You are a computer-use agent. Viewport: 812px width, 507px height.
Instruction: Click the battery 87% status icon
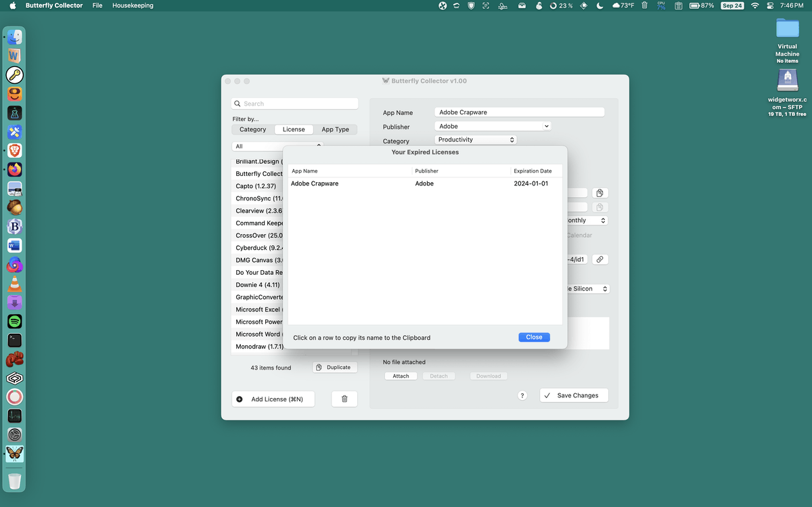pyautogui.click(x=702, y=5)
